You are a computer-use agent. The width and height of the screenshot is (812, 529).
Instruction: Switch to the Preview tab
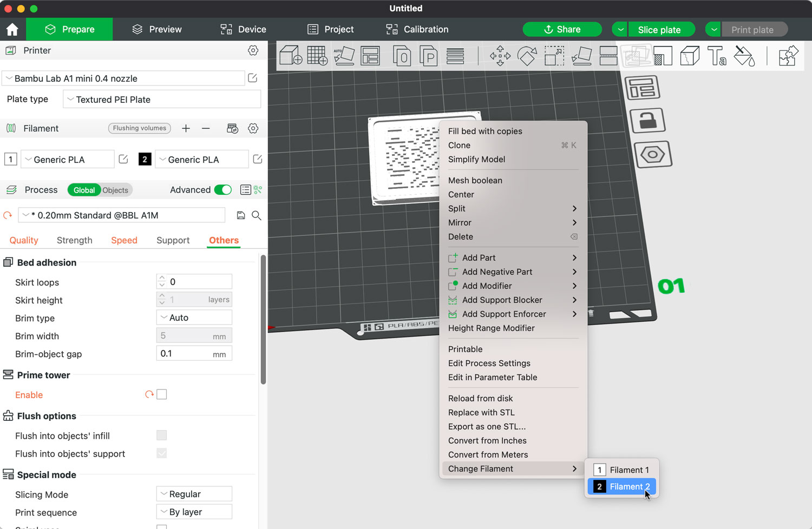click(156, 29)
